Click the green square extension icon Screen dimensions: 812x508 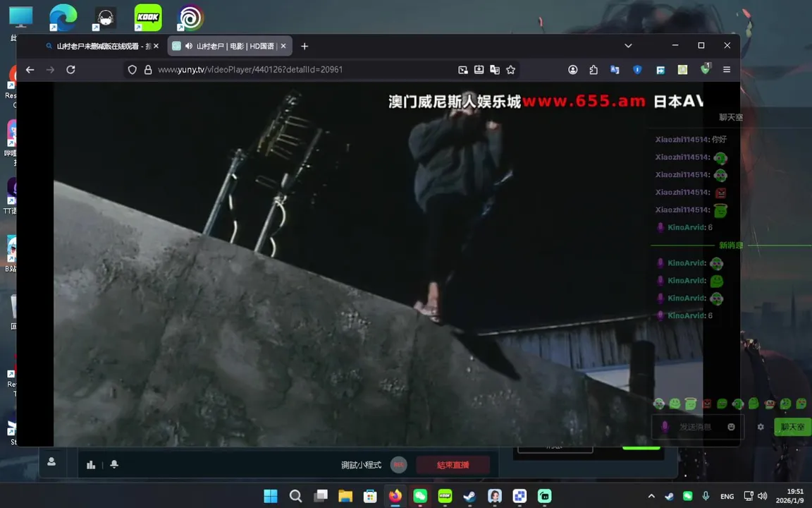coord(682,69)
